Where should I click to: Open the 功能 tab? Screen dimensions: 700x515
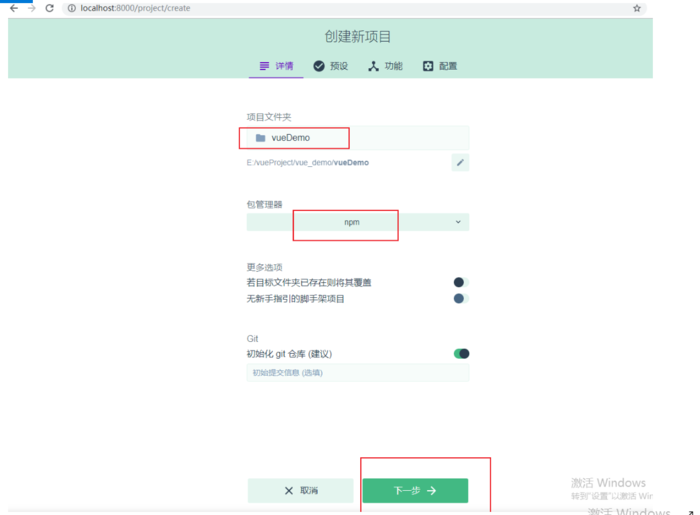pyautogui.click(x=384, y=66)
